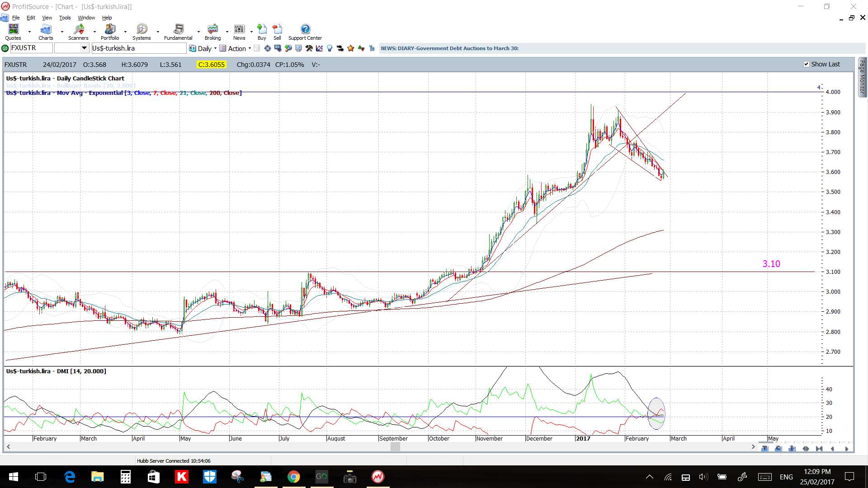
Task: Click the magenta 3.10 price level label
Action: [771, 264]
